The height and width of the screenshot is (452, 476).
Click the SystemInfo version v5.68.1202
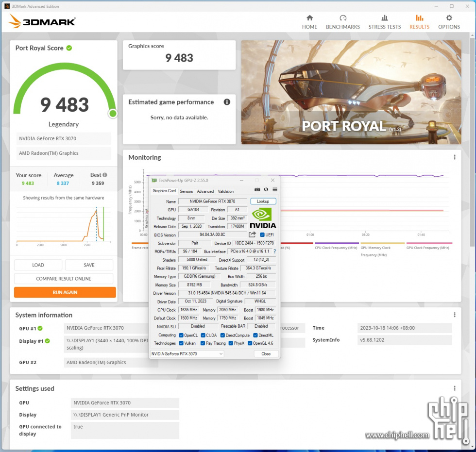tap(404, 340)
